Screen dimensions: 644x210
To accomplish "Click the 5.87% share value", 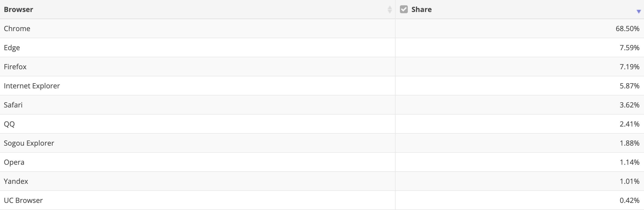I will (x=629, y=86).
